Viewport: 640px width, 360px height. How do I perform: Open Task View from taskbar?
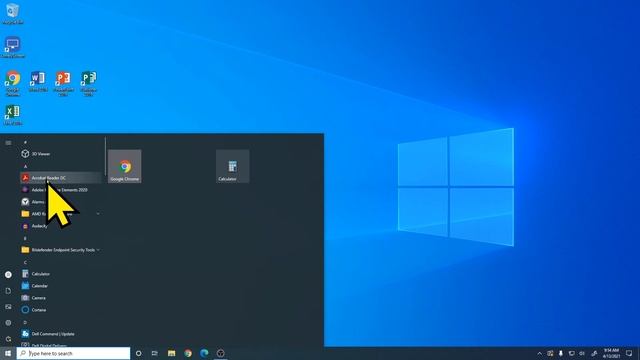(x=155, y=353)
